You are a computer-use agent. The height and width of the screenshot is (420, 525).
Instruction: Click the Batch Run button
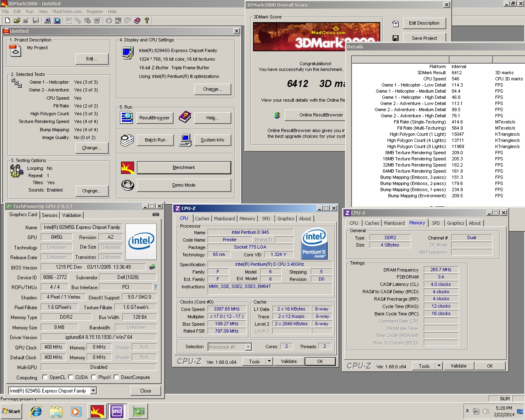click(x=155, y=140)
